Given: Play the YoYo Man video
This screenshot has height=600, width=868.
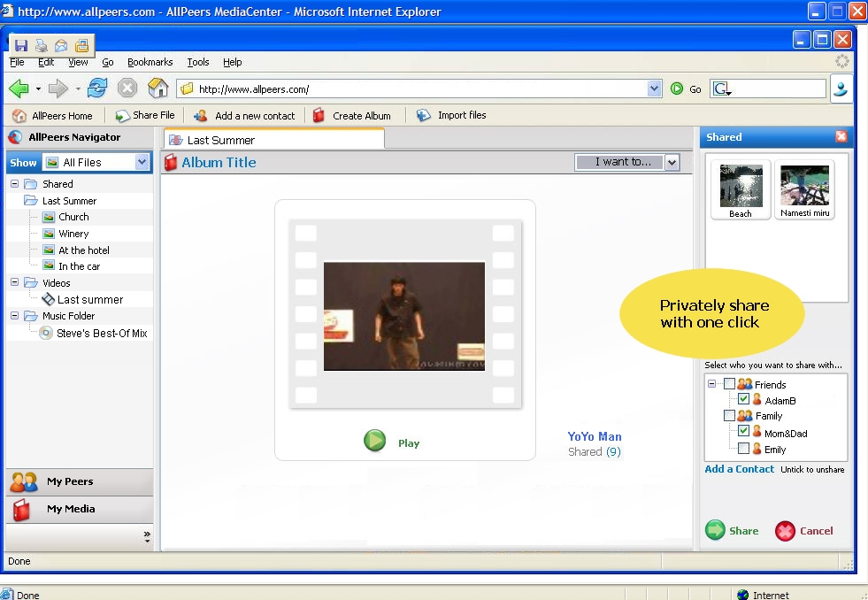Looking at the screenshot, I should pyautogui.click(x=376, y=441).
